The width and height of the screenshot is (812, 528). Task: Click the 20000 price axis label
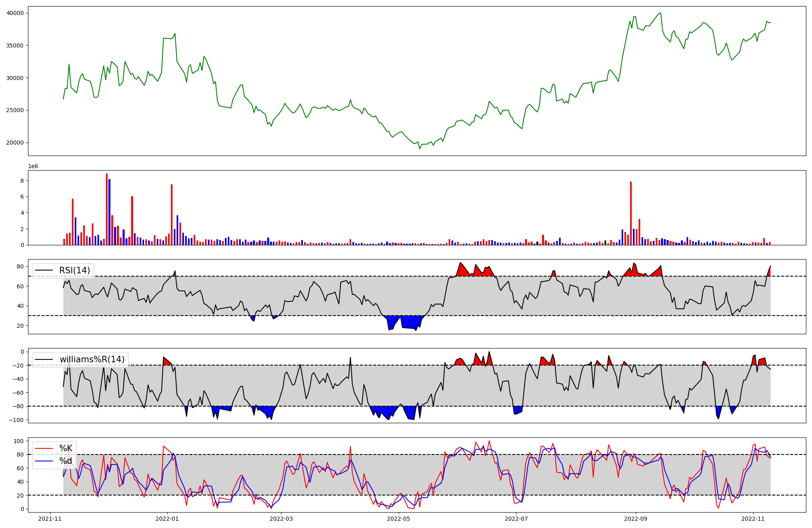pyautogui.click(x=15, y=143)
